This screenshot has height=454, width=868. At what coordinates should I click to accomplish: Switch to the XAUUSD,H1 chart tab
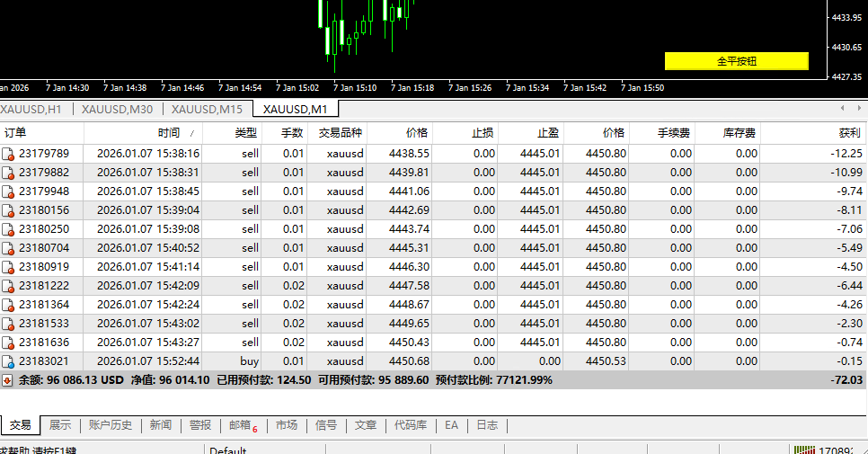[x=31, y=109]
